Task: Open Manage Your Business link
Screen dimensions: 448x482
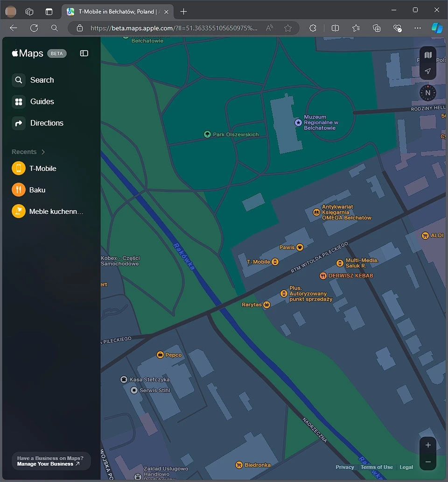Action: click(48, 464)
